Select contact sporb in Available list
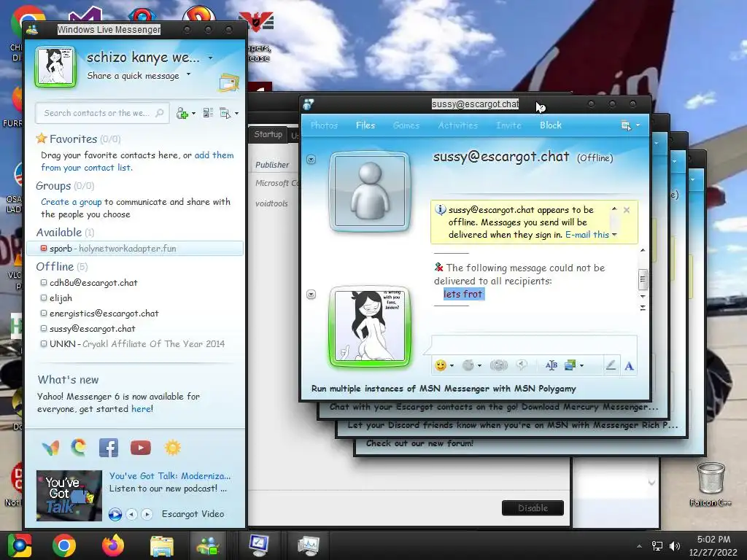Screen dimensions: 747x560 click(x=135, y=249)
